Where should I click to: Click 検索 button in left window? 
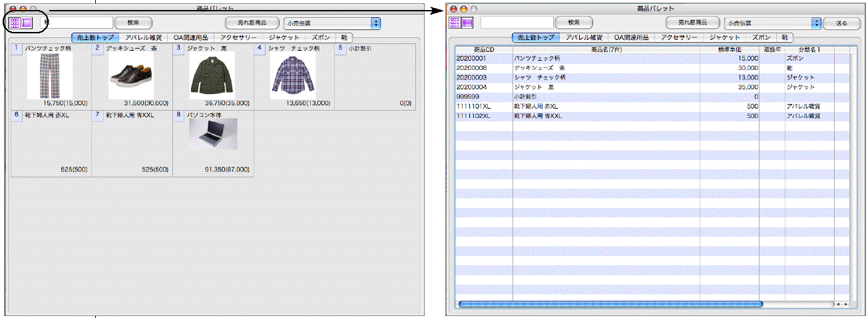pos(133,23)
